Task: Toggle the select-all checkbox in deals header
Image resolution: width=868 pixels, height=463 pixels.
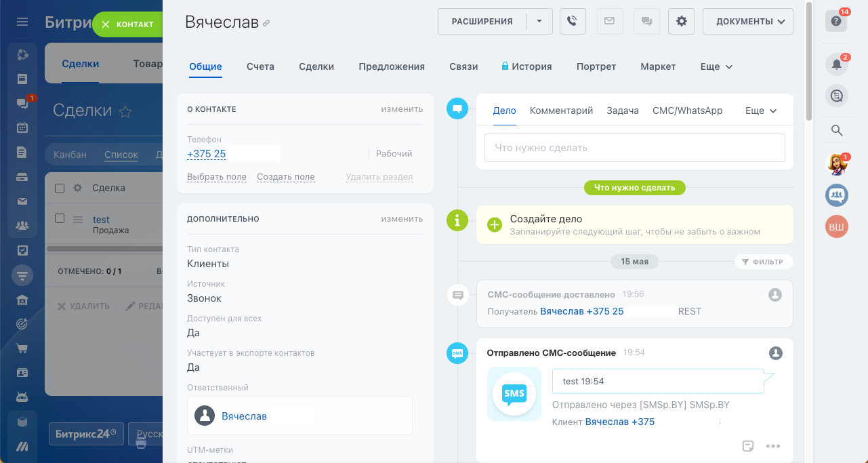Action: tap(60, 188)
